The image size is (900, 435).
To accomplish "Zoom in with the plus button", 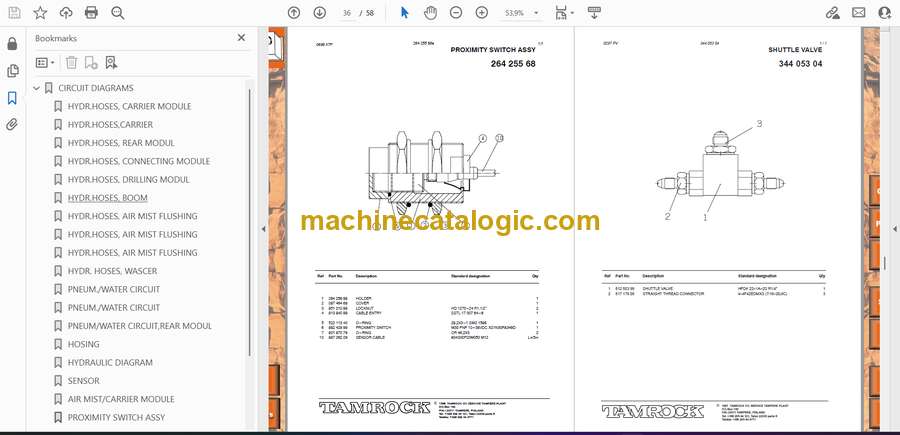I will tap(482, 13).
